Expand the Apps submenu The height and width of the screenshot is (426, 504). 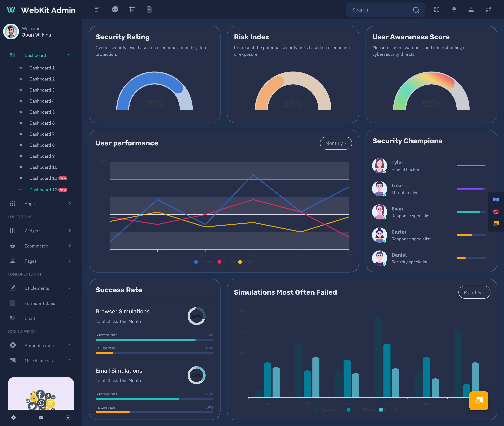point(70,204)
